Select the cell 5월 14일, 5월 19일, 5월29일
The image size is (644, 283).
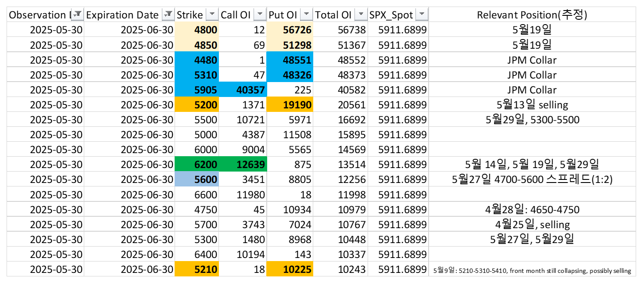(532, 164)
